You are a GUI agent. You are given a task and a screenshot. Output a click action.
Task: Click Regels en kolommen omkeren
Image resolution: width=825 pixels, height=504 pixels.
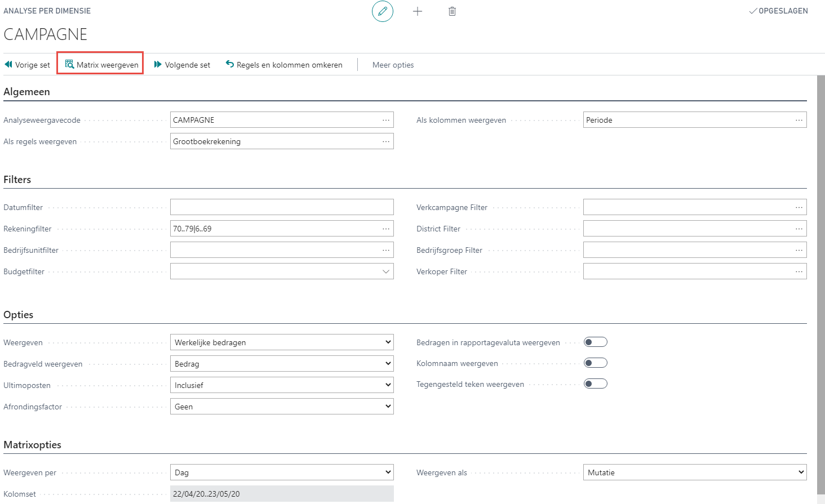(x=284, y=65)
